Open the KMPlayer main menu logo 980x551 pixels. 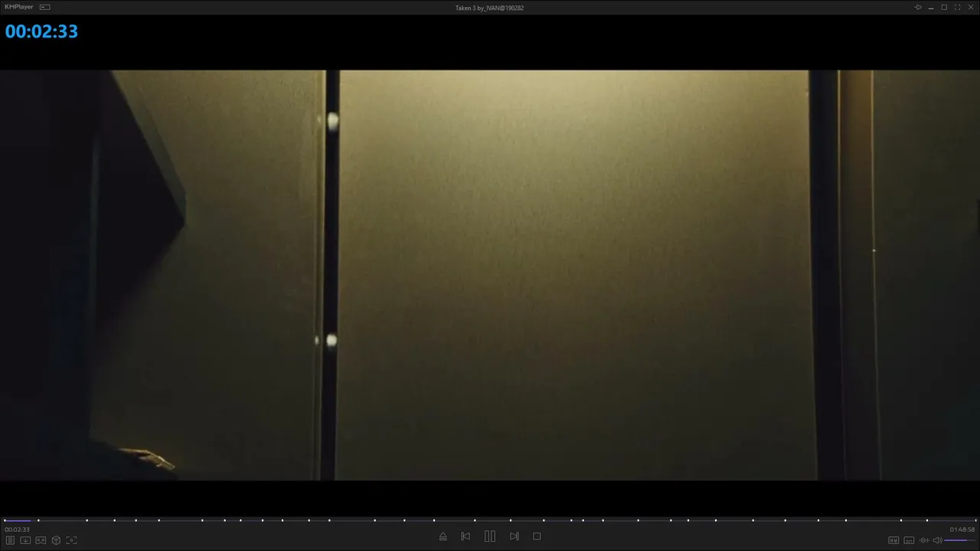point(19,7)
